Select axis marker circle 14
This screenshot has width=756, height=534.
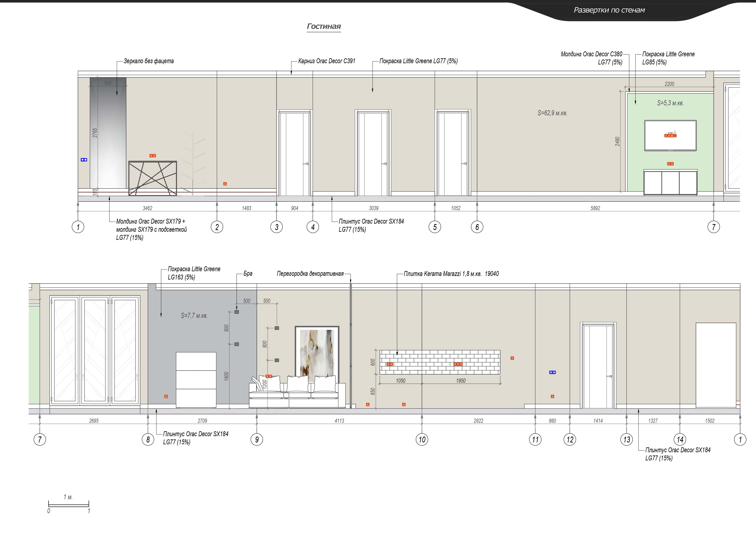click(x=680, y=439)
